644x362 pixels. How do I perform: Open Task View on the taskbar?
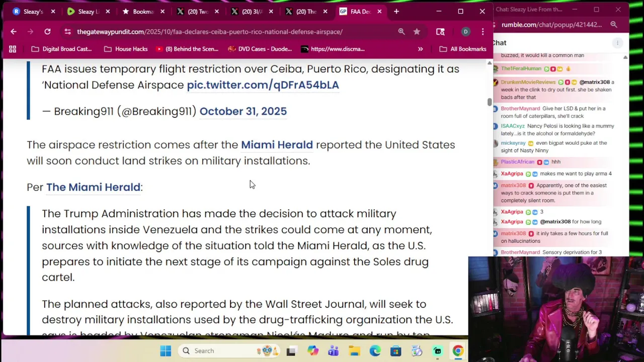coord(291,351)
